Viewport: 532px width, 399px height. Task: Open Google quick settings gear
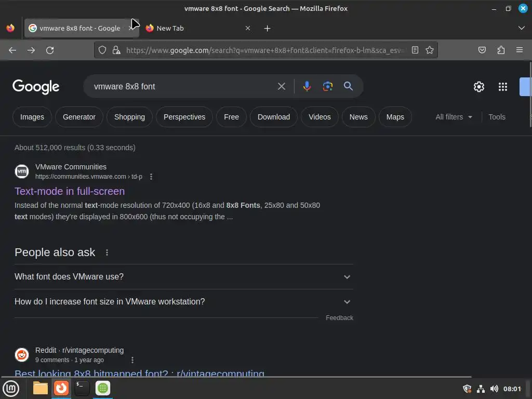click(x=478, y=87)
